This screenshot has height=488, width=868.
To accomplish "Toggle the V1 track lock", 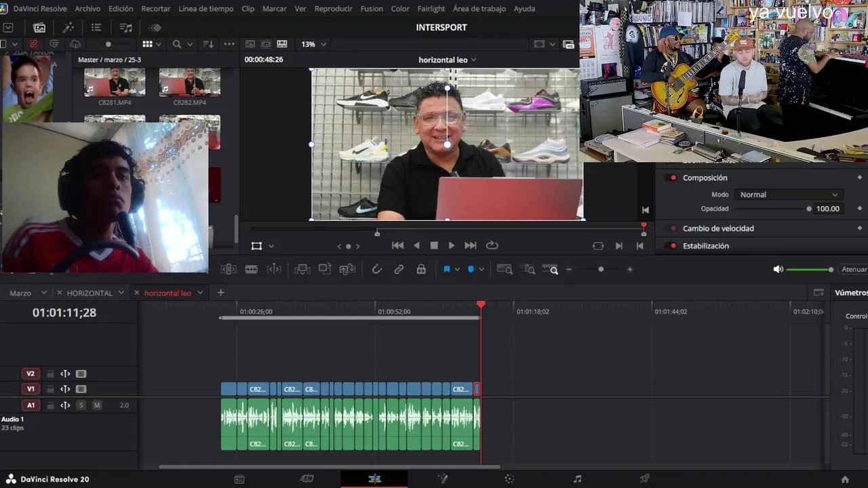I will pos(50,389).
